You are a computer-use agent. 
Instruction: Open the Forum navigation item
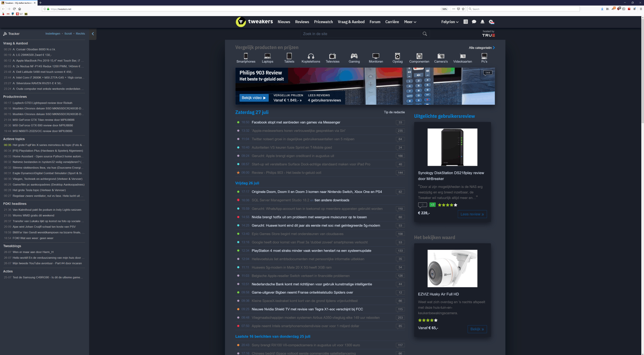click(375, 22)
